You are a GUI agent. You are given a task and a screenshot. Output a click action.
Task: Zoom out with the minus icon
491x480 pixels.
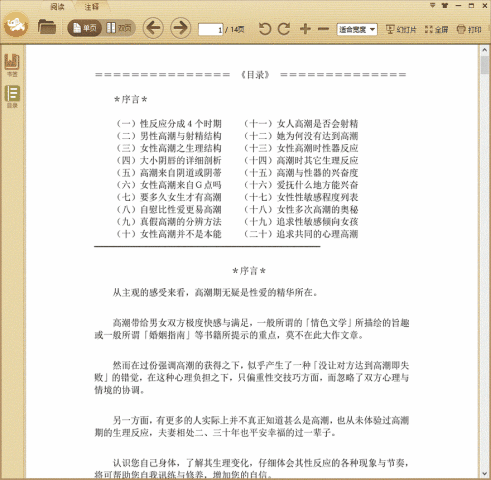tap(323, 29)
